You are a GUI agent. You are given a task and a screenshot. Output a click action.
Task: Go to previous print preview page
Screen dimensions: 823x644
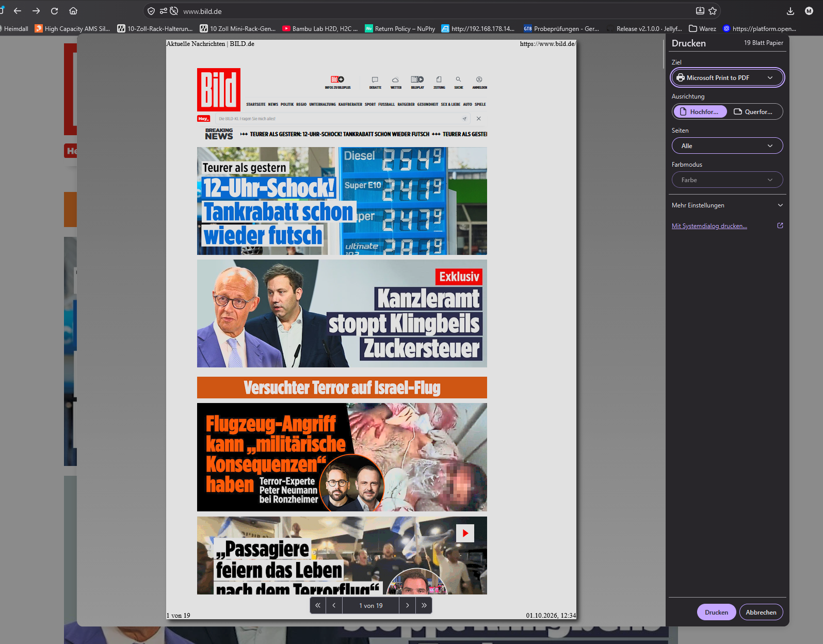click(x=334, y=605)
